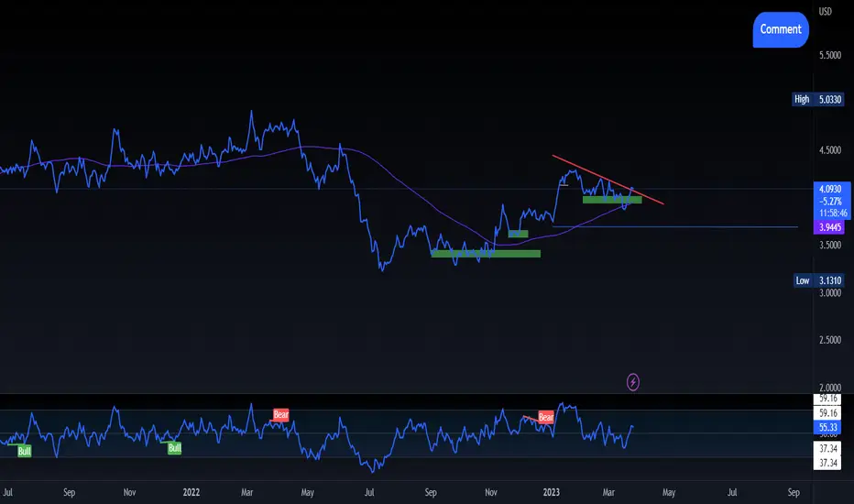
Task: Click the Bull label near Jul 2021 on RSI
Action: tap(25, 451)
